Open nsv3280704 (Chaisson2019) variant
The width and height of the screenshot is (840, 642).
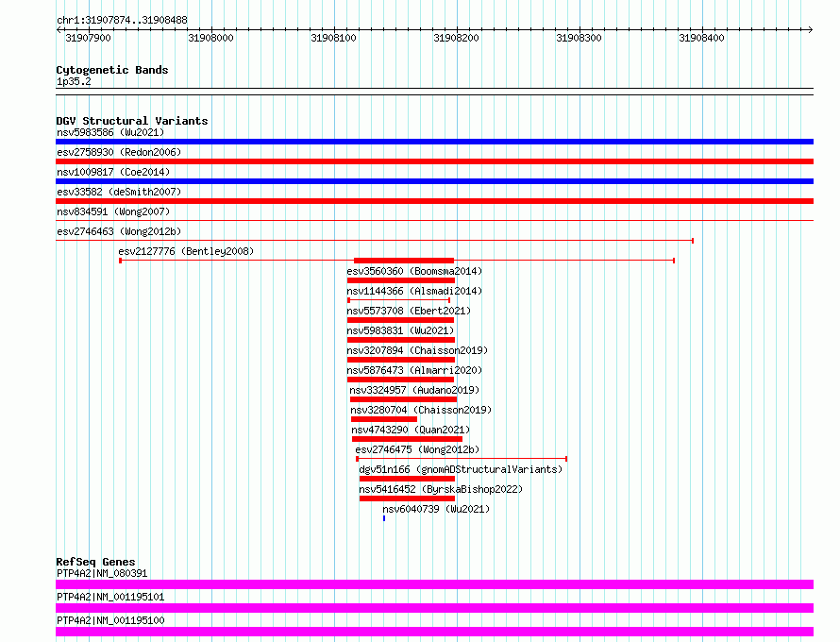coord(421,410)
